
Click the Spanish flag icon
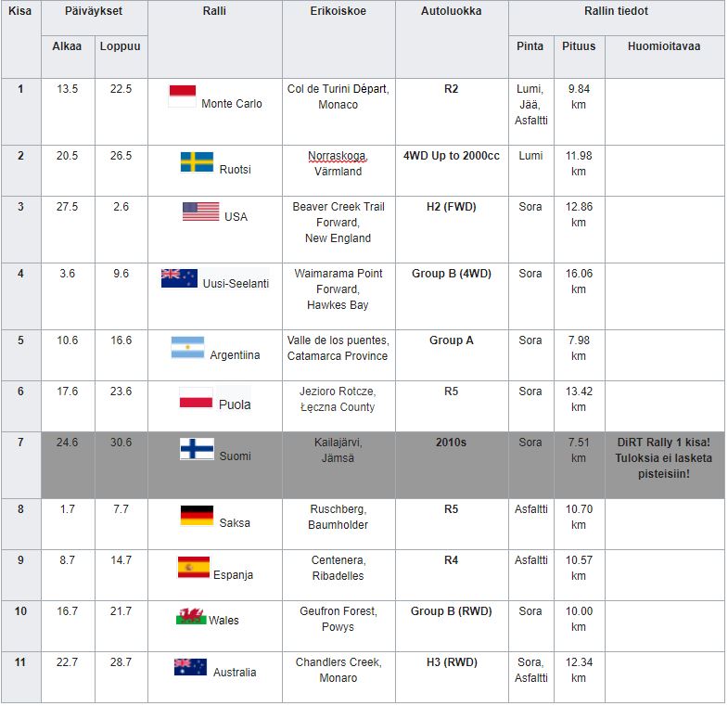point(194,568)
